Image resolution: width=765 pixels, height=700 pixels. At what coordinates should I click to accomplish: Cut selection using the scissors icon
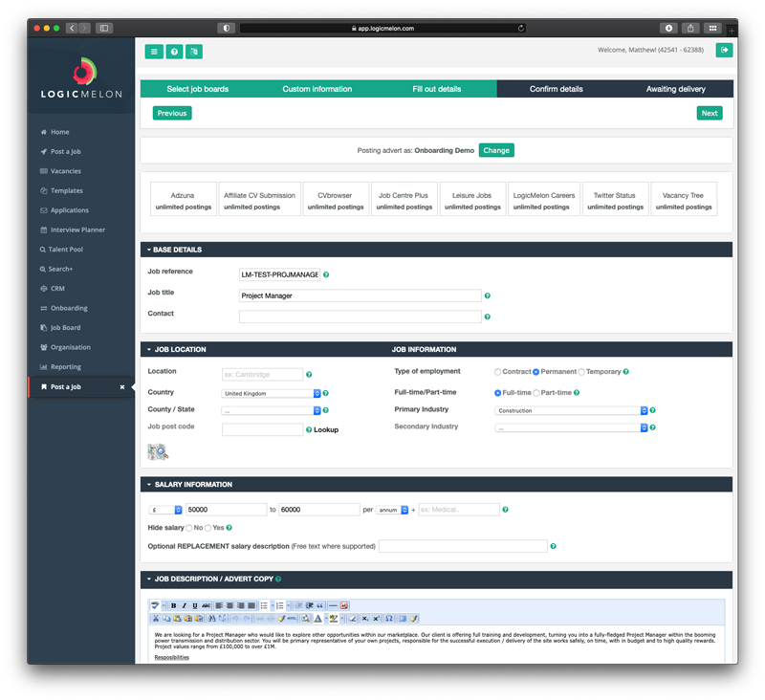[156, 618]
